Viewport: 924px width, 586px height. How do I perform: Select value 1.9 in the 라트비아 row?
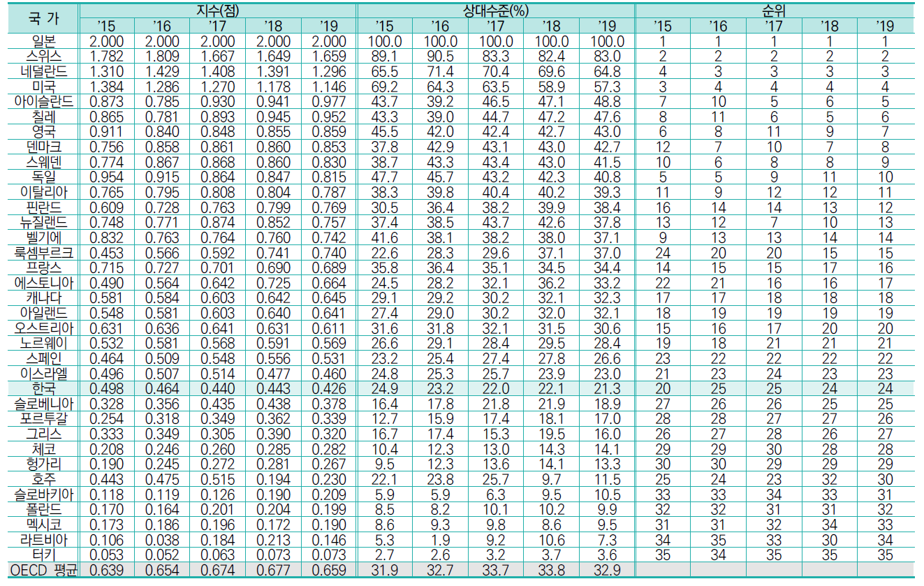(x=440, y=541)
